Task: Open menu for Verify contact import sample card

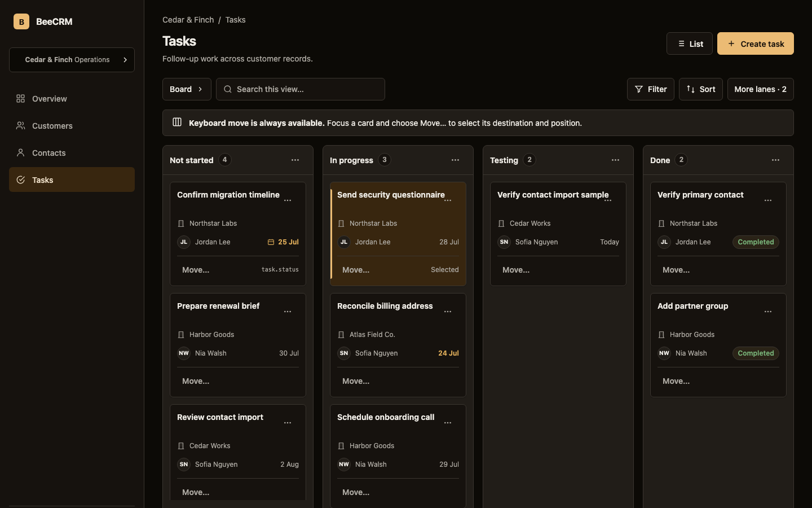Action: tap(608, 200)
